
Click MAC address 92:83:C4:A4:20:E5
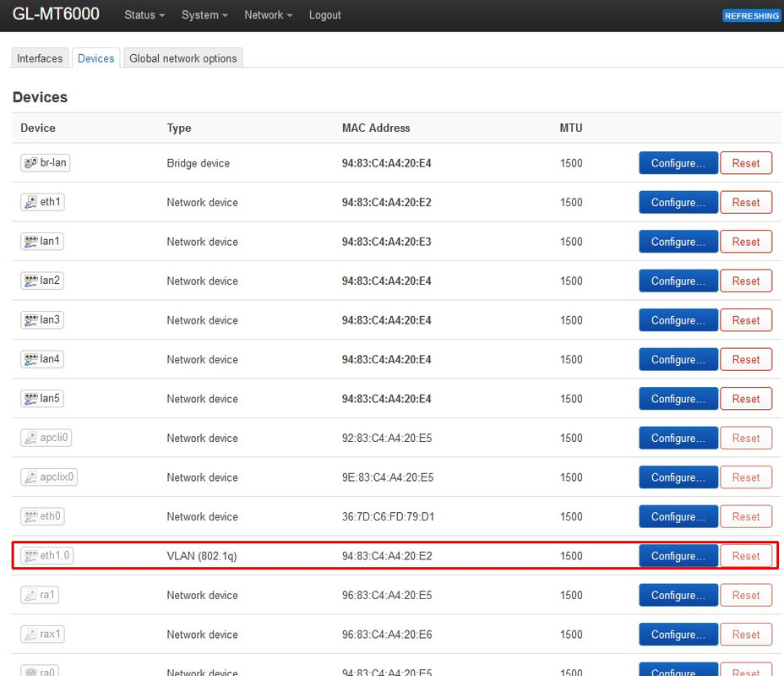coord(387,438)
